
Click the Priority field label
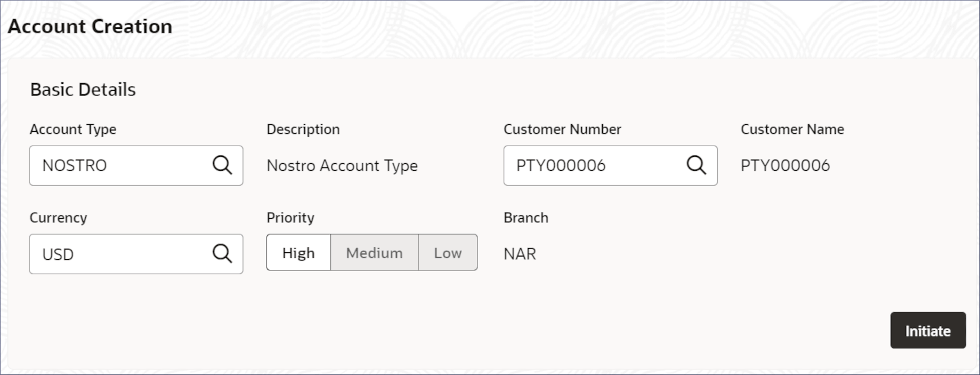290,218
